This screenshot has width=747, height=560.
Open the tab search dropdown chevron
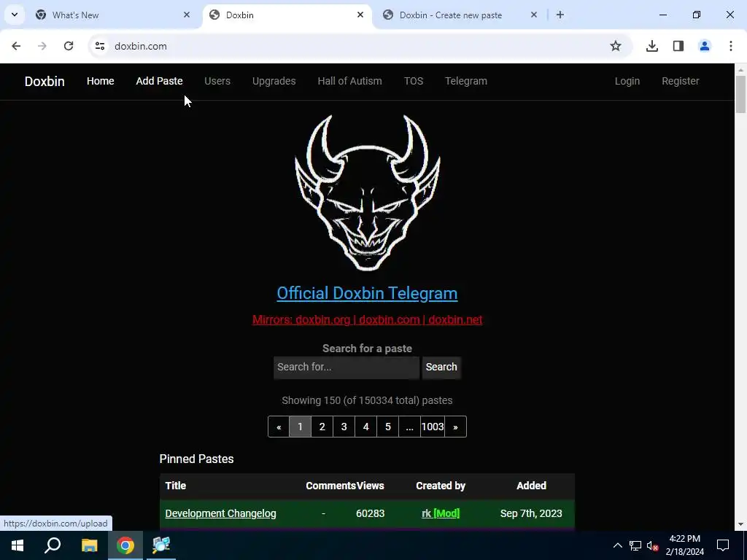(x=15, y=15)
